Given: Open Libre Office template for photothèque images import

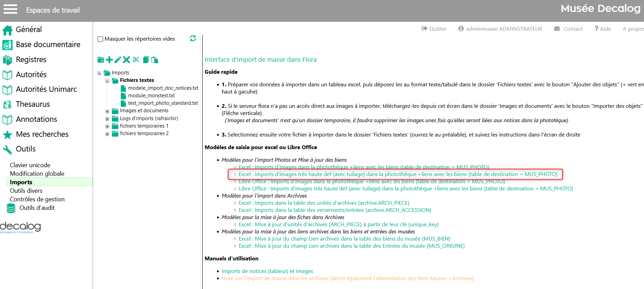Looking at the screenshot, I should pyautogui.click(x=372, y=182).
